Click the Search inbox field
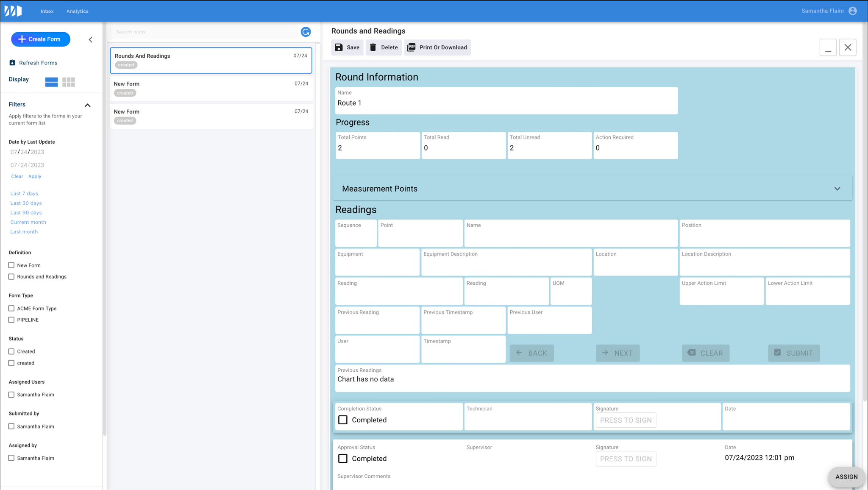The width and height of the screenshot is (868, 490). tap(203, 32)
